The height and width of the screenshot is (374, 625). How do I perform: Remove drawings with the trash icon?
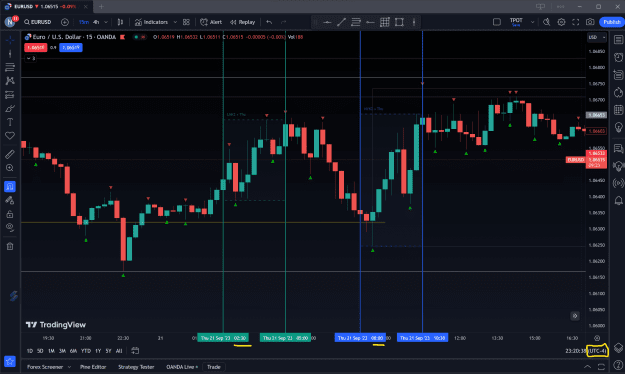point(10,246)
